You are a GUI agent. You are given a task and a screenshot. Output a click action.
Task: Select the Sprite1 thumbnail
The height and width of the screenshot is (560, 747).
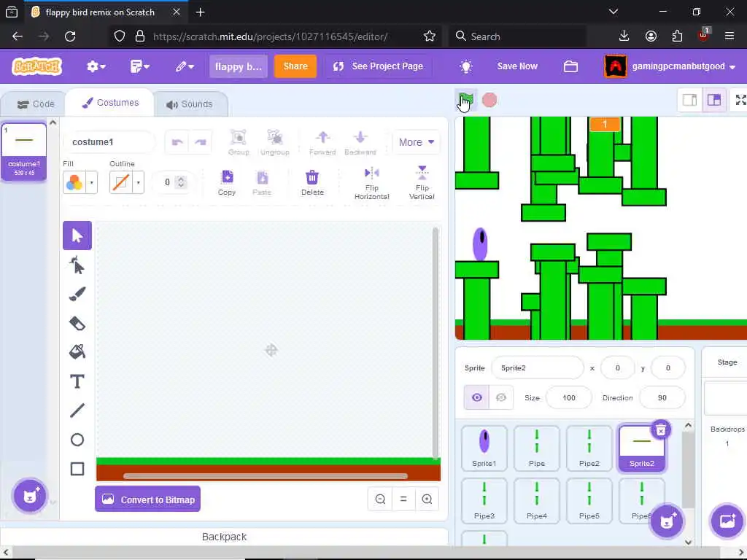coord(484,448)
